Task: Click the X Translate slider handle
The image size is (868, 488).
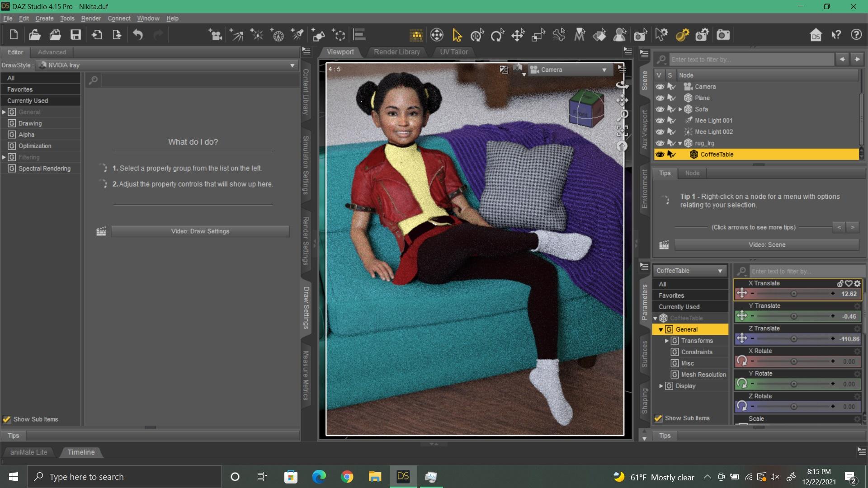Action: coord(794,294)
